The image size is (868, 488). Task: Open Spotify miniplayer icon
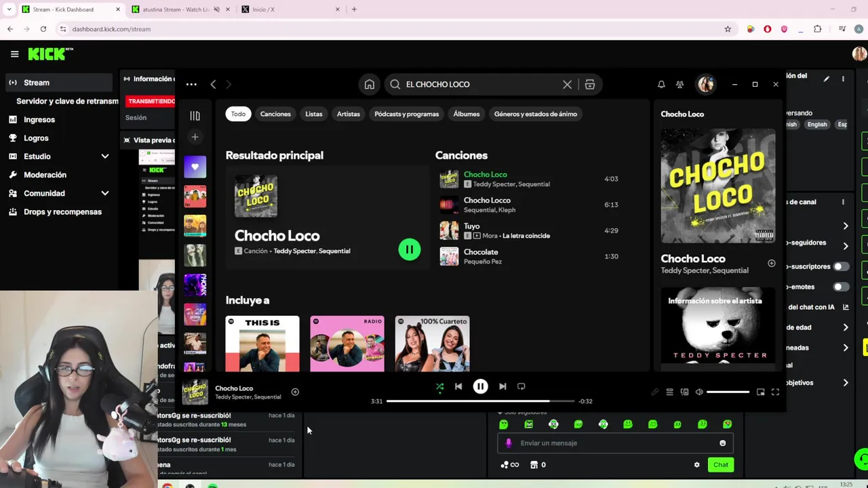point(760,392)
